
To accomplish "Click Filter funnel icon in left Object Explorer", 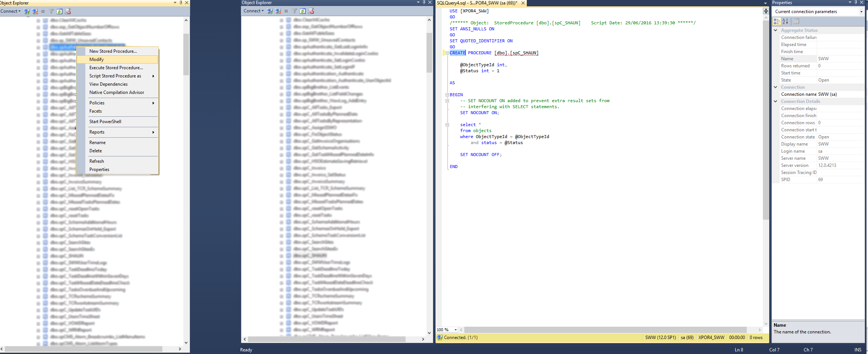I will (51, 11).
